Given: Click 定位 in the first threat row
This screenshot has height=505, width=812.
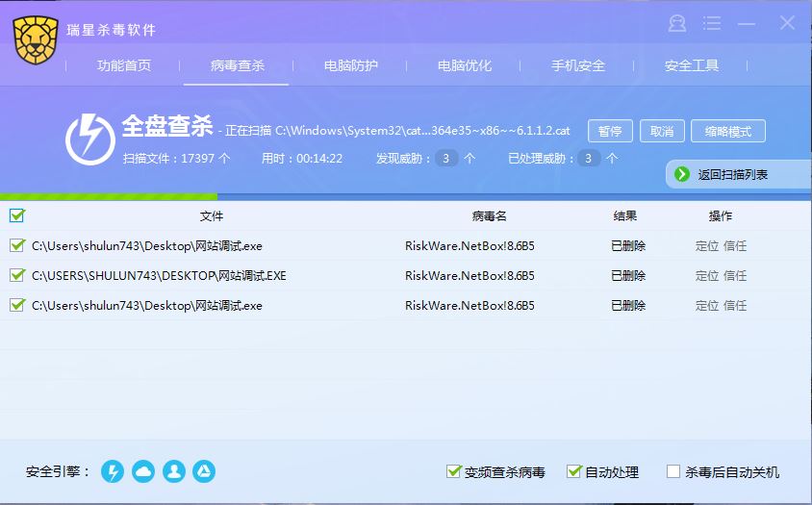Looking at the screenshot, I should 706,246.
